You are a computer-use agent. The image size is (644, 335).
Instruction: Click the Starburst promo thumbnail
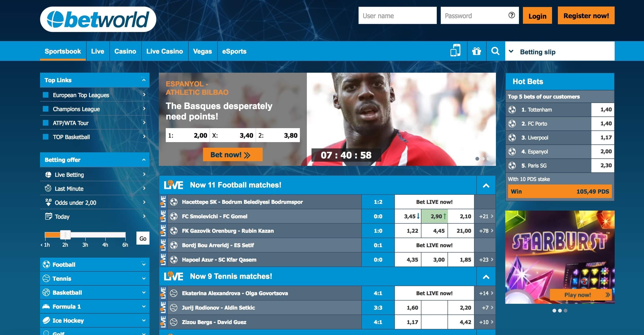click(560, 257)
